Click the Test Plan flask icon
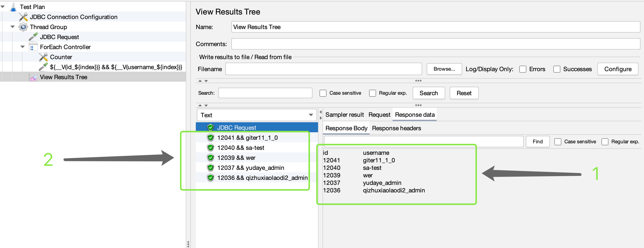Image resolution: width=644 pixels, height=248 pixels. tap(13, 7)
